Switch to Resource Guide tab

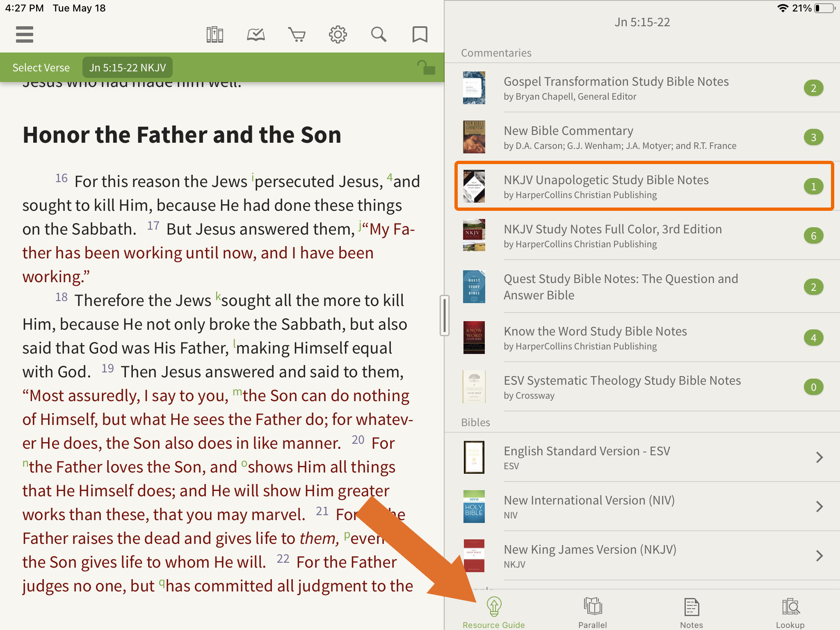[494, 613]
